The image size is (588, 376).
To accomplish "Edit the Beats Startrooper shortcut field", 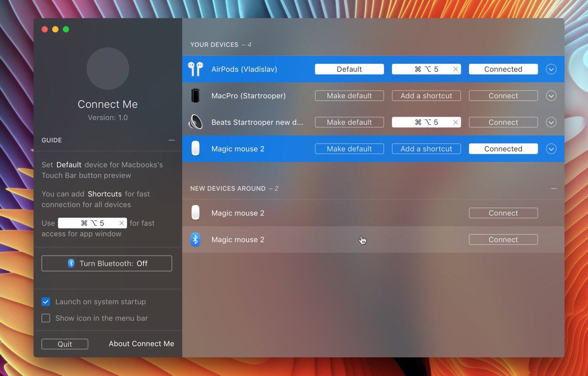I will [x=426, y=122].
